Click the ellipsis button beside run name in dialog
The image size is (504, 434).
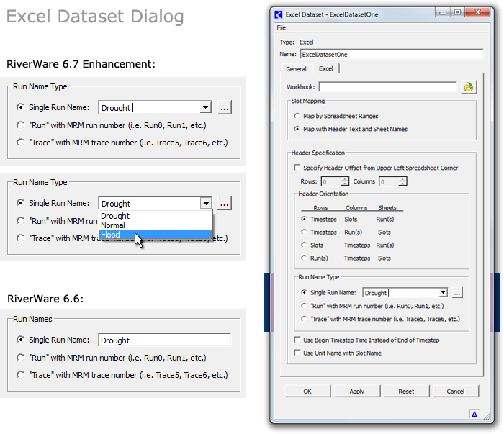point(457,293)
